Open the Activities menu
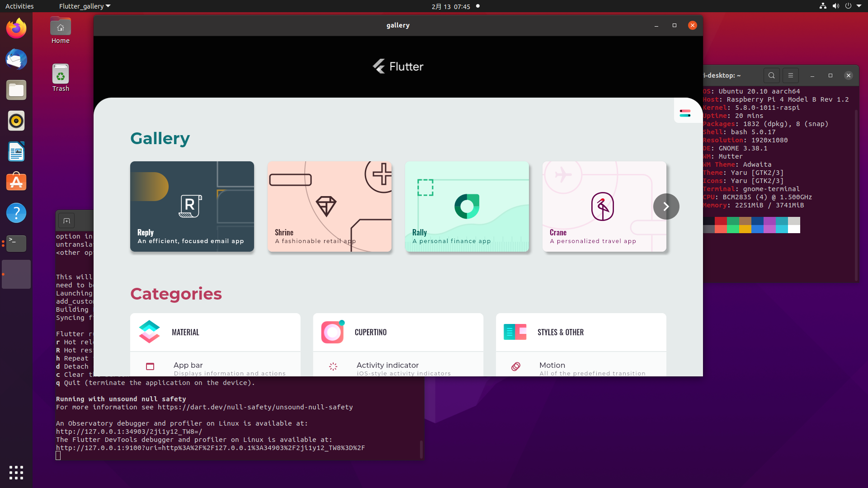868x488 pixels. click(x=19, y=6)
